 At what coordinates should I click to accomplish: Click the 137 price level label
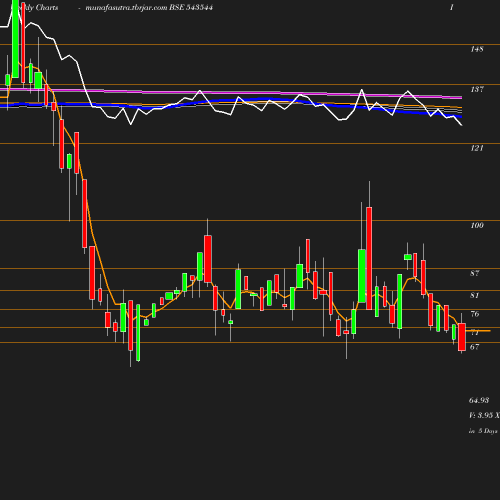click(x=477, y=89)
